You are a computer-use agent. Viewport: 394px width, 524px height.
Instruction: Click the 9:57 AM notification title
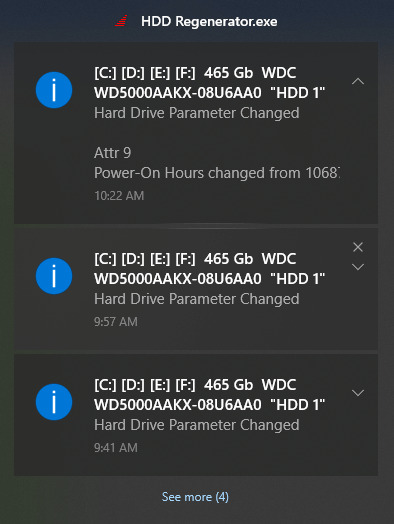pos(210,269)
